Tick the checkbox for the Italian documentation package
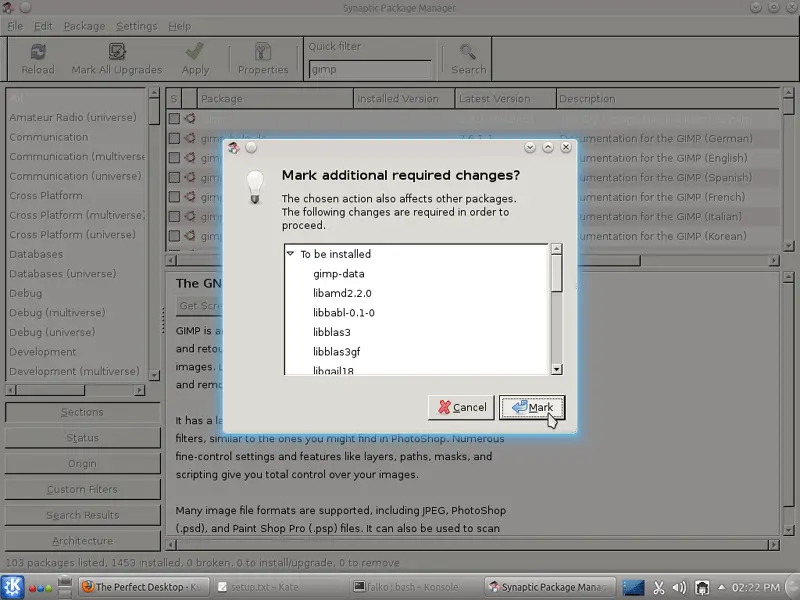This screenshot has width=800, height=600. [x=174, y=216]
